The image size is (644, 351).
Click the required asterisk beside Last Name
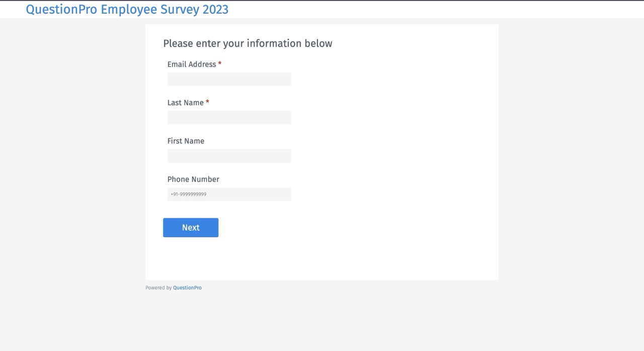point(207,102)
